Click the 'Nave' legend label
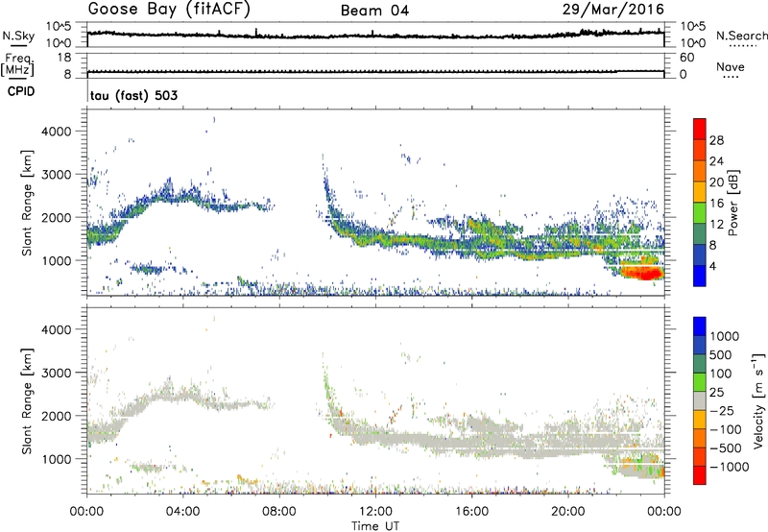This screenshot has width=768, height=532. pos(731,66)
